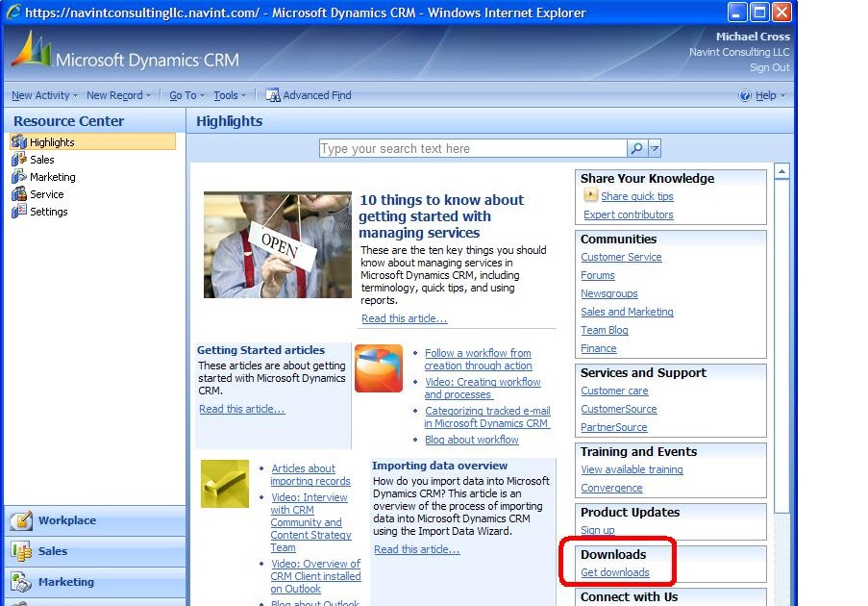Open the Team Blog link
Viewport: 868px width, 606px height.
[605, 330]
